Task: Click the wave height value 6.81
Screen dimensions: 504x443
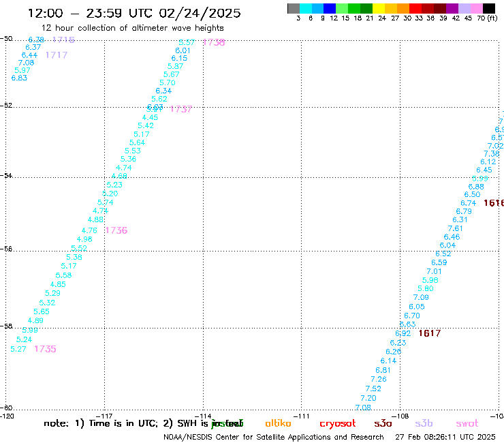Action: coord(383,370)
